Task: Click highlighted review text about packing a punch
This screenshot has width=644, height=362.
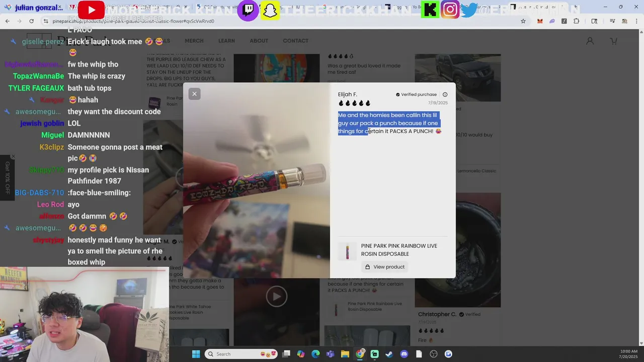Action: [389, 123]
